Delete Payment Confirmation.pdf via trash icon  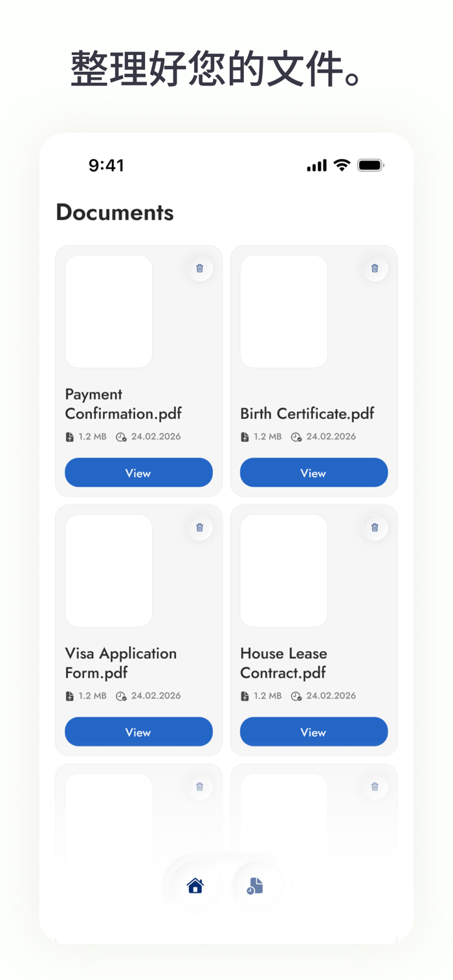[200, 268]
